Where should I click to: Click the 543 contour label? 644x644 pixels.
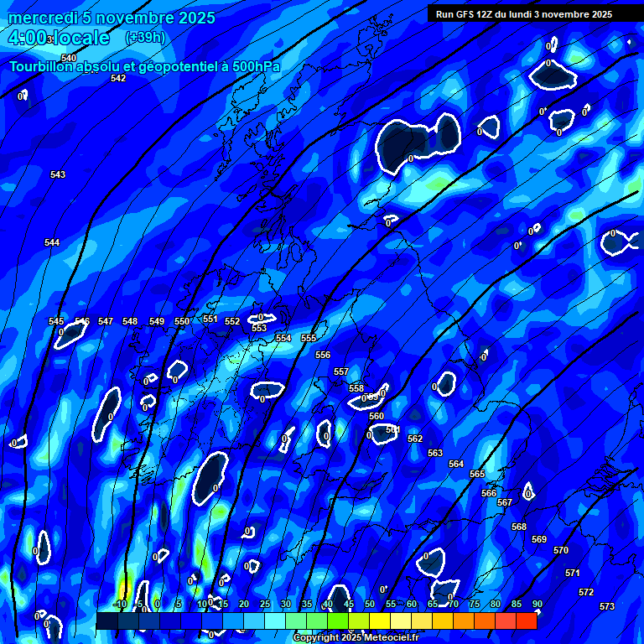pyautogui.click(x=58, y=174)
